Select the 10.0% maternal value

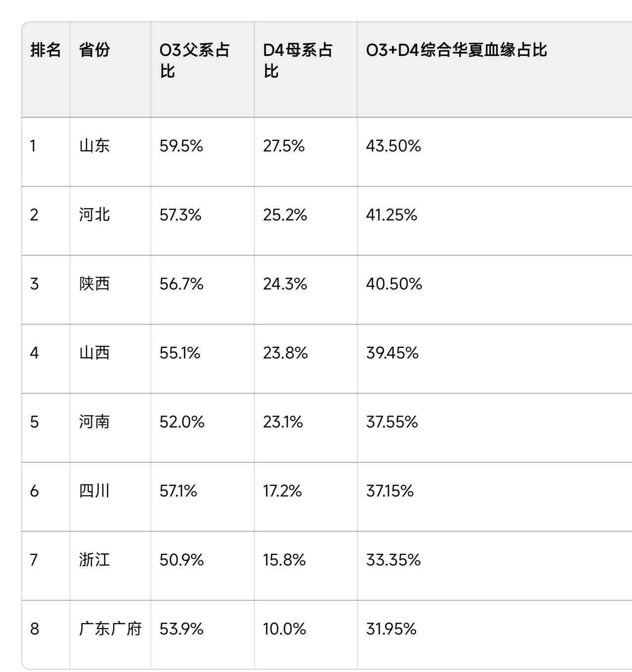pos(284,629)
